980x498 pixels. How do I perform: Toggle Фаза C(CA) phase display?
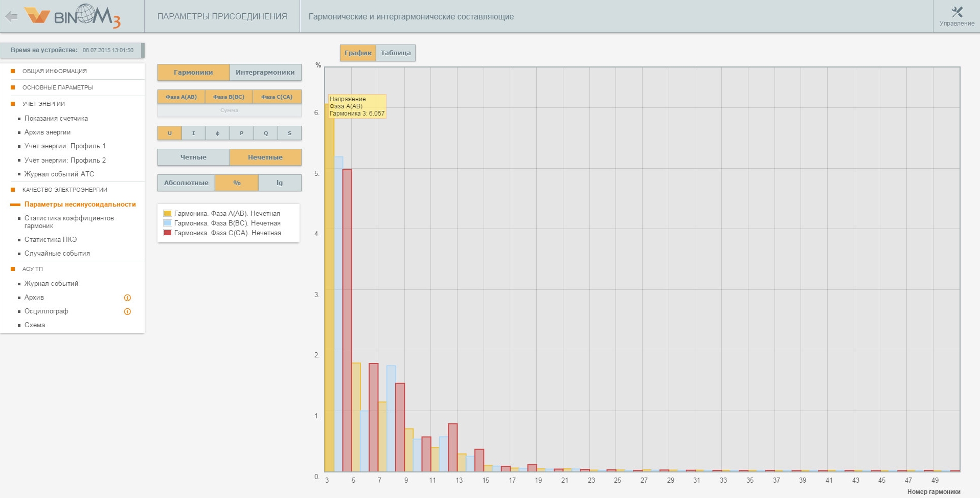pos(277,97)
